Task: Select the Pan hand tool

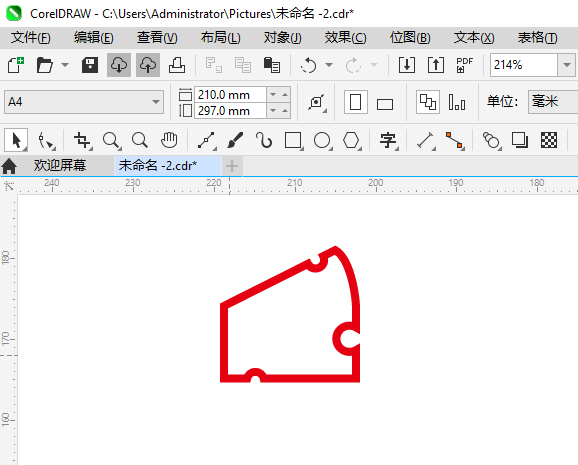Action: [169, 140]
